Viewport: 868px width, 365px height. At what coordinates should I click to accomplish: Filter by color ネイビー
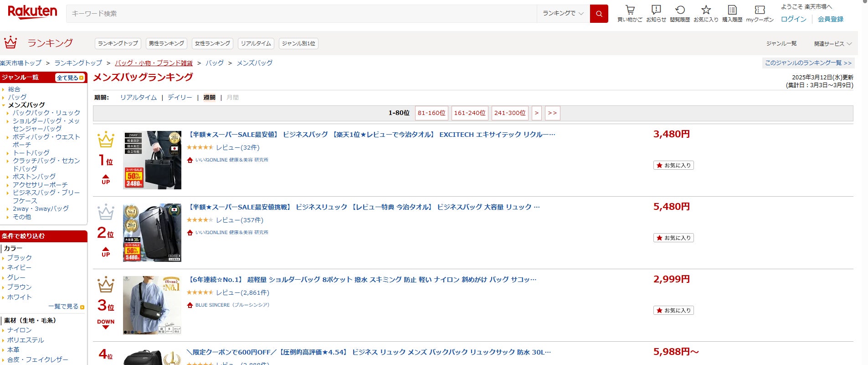pos(19,268)
